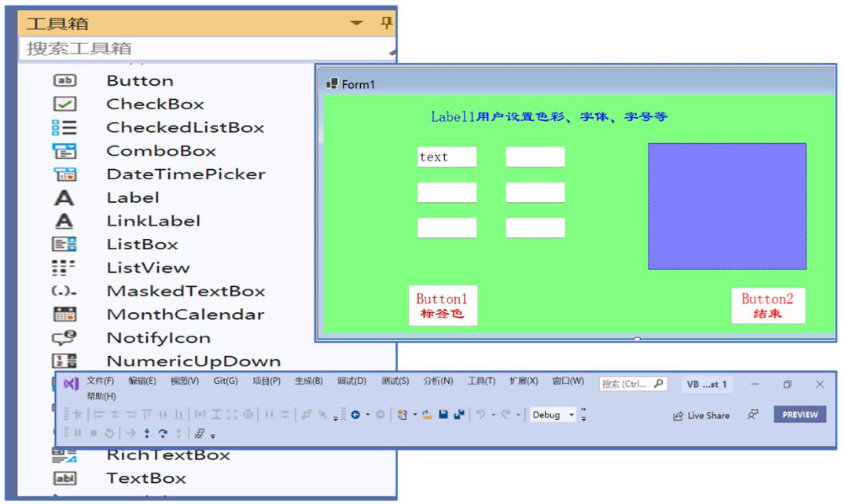Click the Save All icon
The image size is (842, 504).
point(459,414)
